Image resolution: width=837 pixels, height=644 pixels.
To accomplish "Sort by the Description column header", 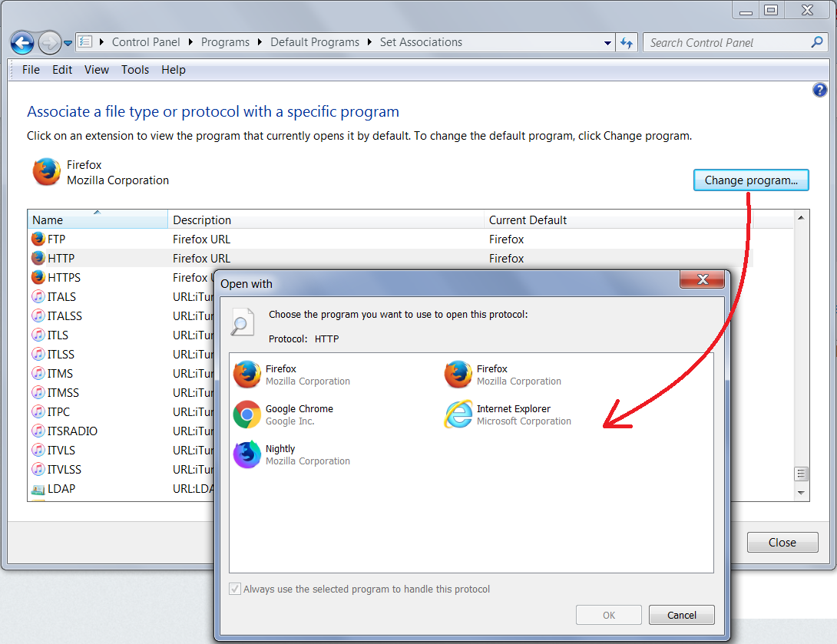I will (x=326, y=220).
